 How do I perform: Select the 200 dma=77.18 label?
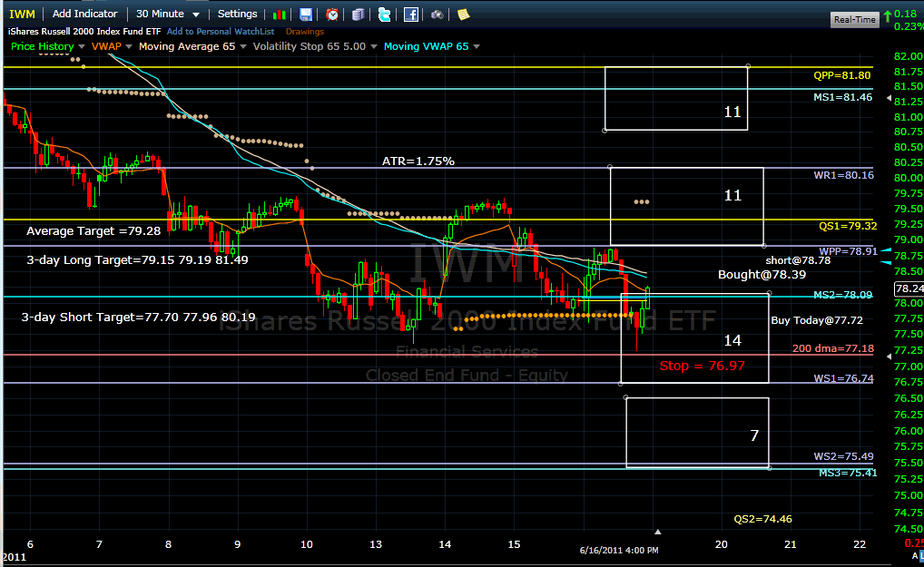point(832,348)
